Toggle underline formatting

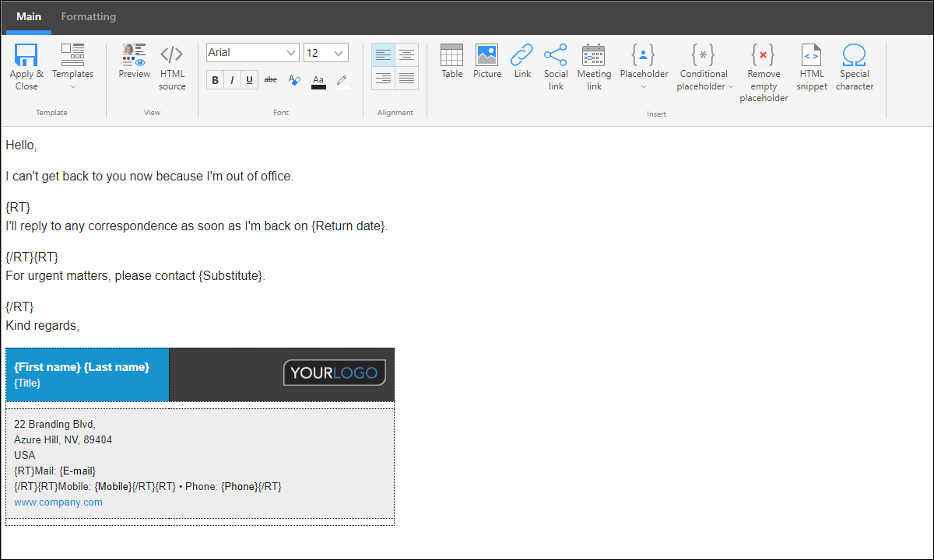[249, 79]
